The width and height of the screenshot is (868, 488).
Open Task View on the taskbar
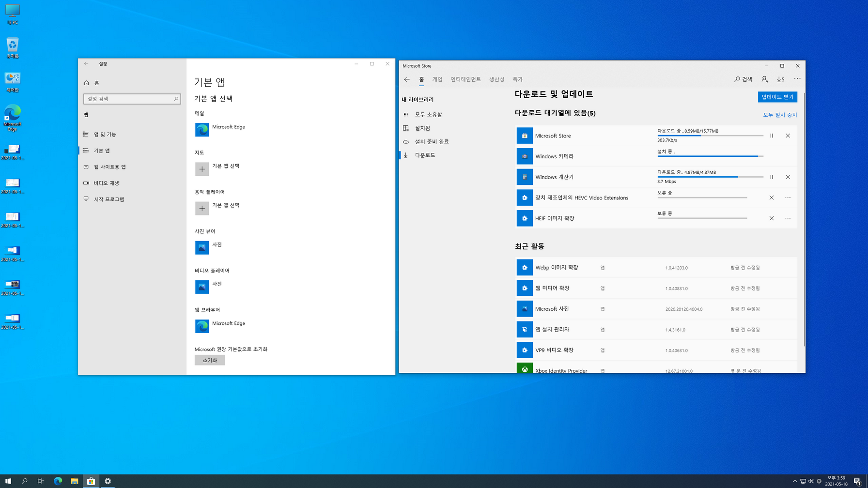click(x=41, y=481)
